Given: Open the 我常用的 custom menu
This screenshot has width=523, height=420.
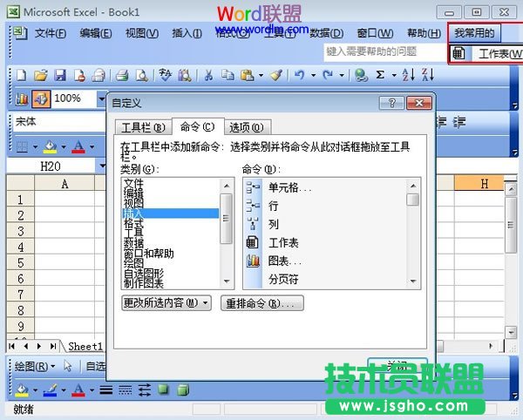Looking at the screenshot, I should coord(473,33).
